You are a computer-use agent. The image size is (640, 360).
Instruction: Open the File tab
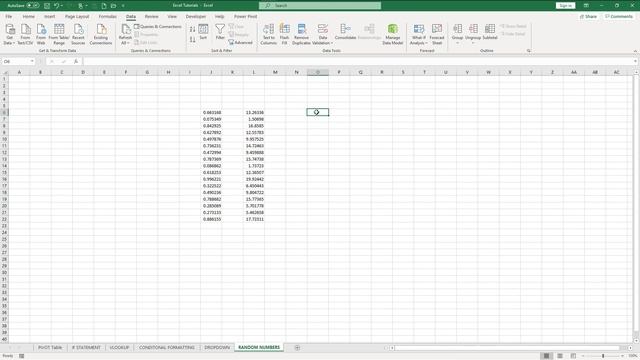9,16
